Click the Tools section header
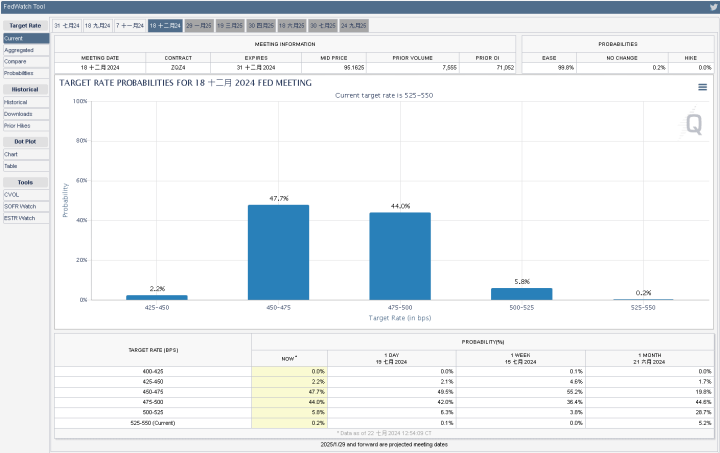This screenshot has width=720, height=453. [x=25, y=183]
